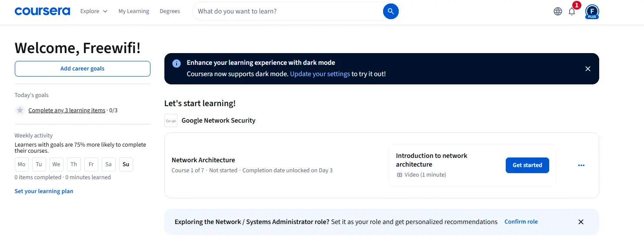
Task: Open the three-dot course options menu
Action: 581,165
